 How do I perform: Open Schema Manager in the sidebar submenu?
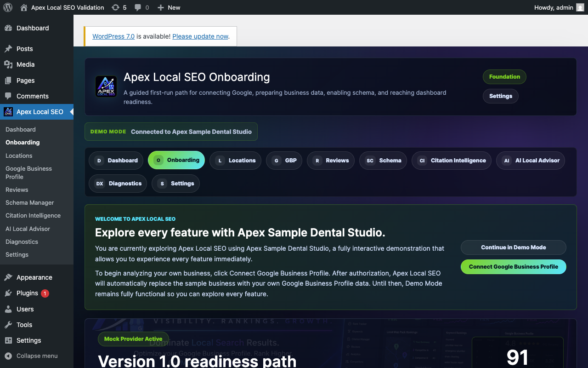point(30,202)
